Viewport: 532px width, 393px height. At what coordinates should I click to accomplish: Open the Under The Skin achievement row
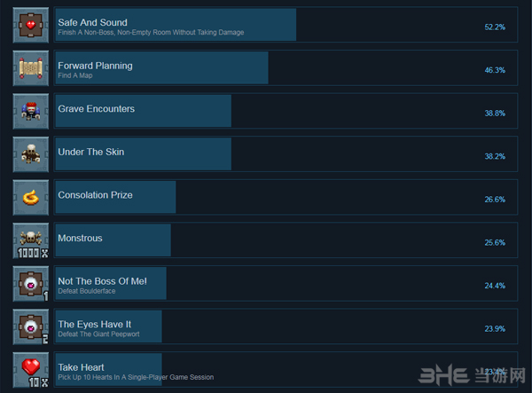click(x=286, y=154)
